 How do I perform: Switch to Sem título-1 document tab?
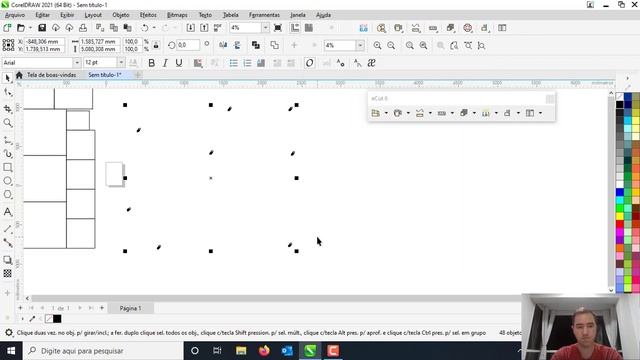(x=105, y=75)
